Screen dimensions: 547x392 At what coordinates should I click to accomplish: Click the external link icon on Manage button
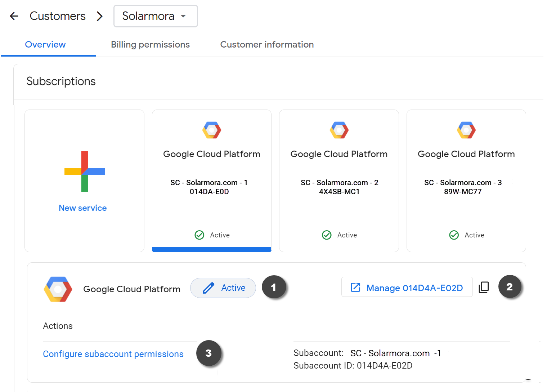(355, 287)
